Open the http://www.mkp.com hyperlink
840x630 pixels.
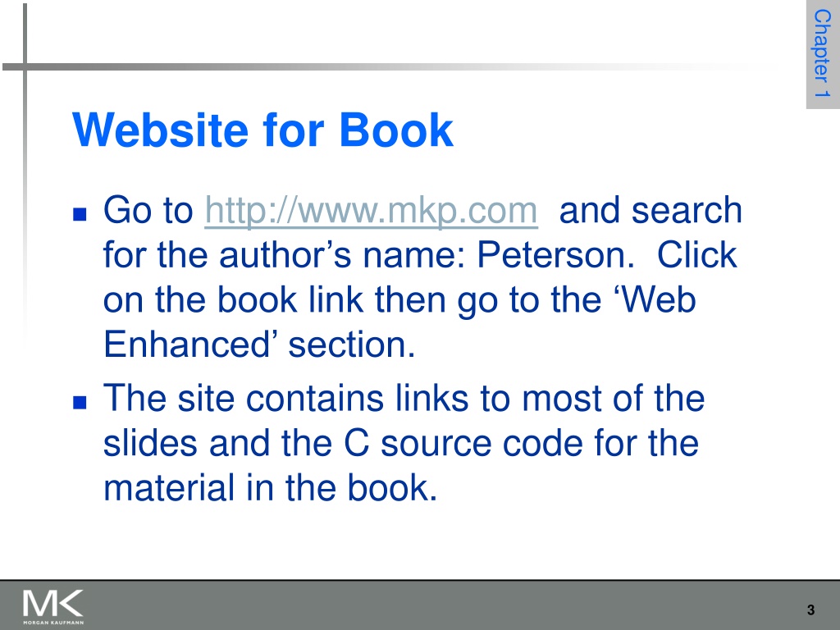372,211
